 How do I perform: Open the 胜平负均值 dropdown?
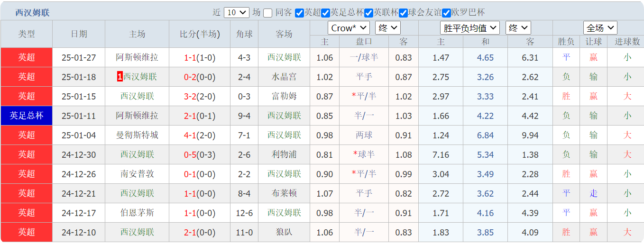pyautogui.click(x=469, y=28)
